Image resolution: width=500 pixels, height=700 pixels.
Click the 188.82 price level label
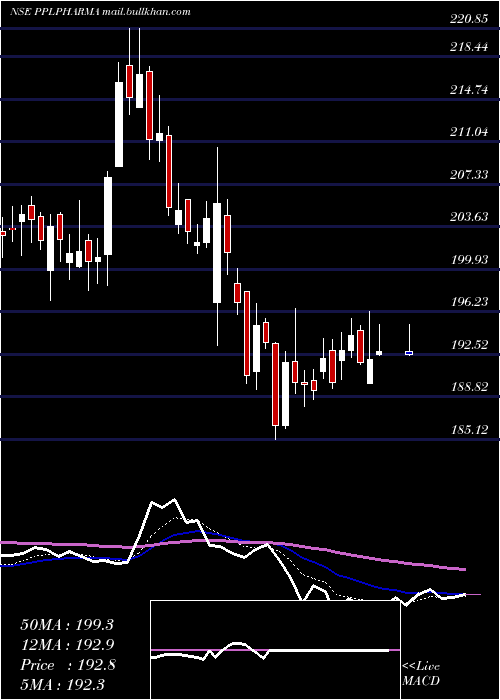pyautogui.click(x=469, y=387)
